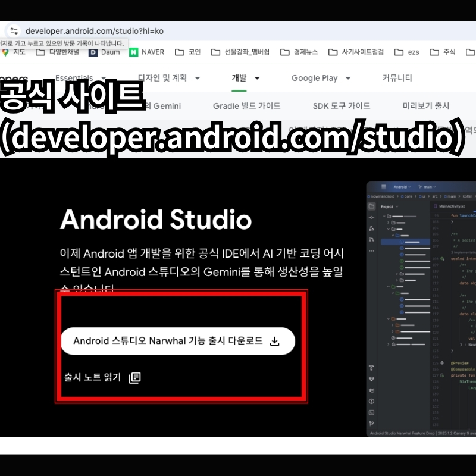Open the 선물강좌_멤버쉽 bookmark folder
The image size is (476, 476).
tap(240, 52)
